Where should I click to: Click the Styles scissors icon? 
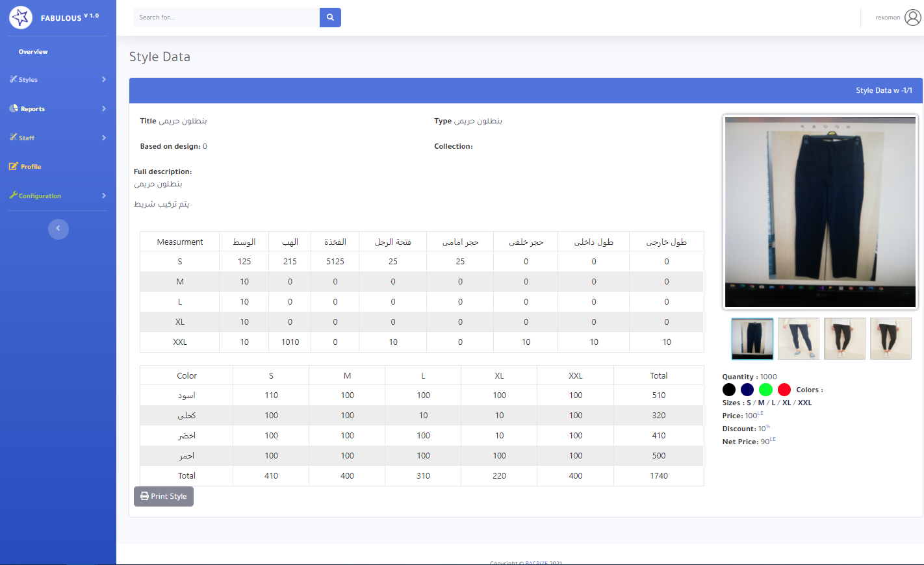click(x=13, y=79)
